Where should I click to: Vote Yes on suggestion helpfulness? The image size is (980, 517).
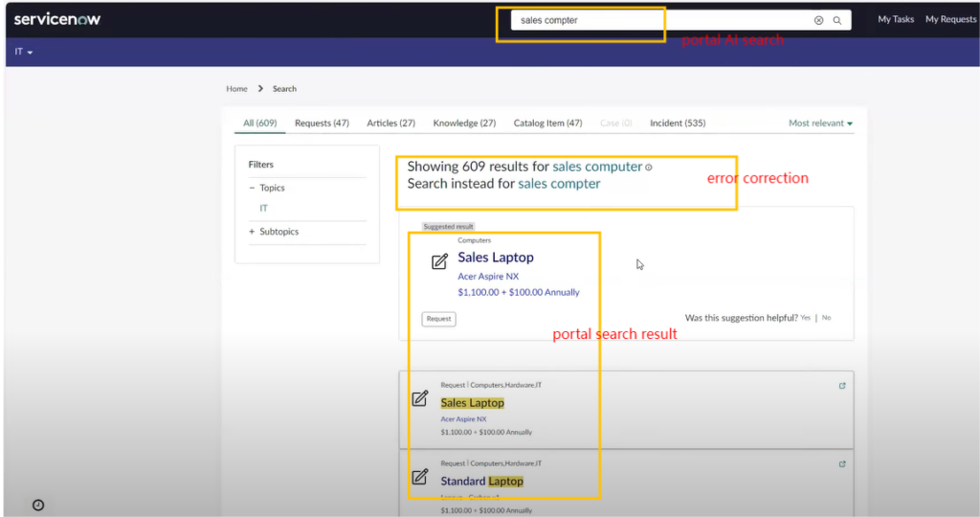tap(805, 318)
